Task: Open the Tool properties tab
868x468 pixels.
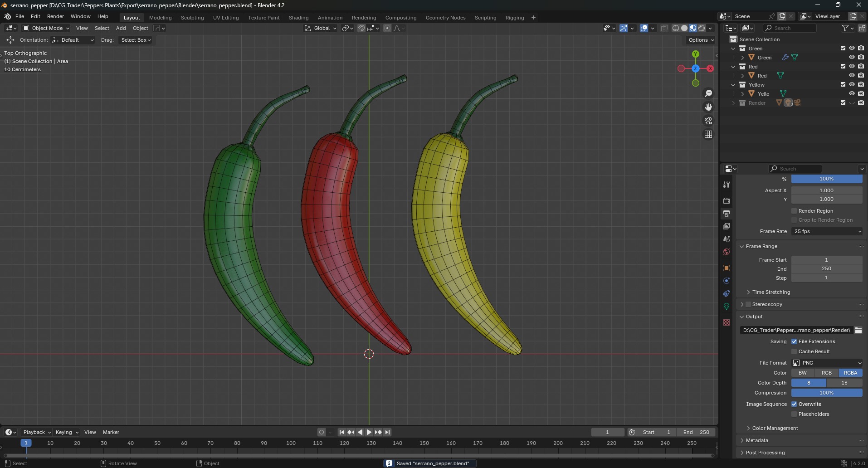Action: [x=727, y=185]
